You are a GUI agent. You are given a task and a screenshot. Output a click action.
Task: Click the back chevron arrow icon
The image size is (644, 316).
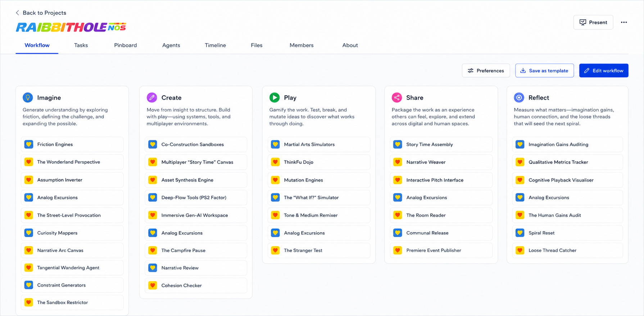tap(17, 13)
